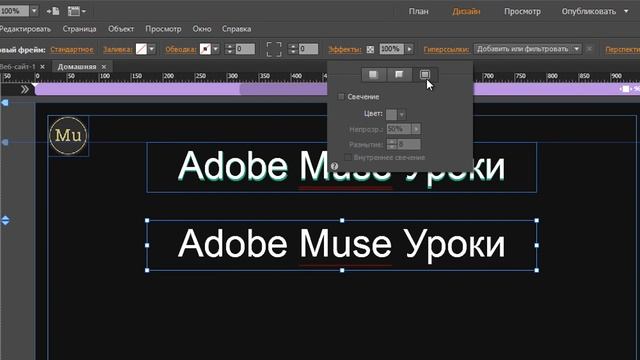Click the Непрозр. 50% field in the glow popup
This screenshot has height=360, width=640.
[399, 129]
